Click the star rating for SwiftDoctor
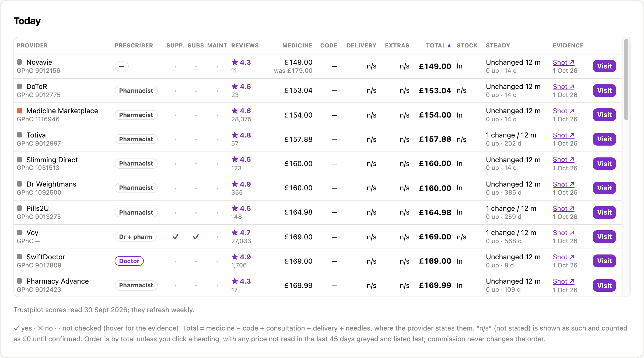Screen dimensions: 644x358 pos(241,257)
